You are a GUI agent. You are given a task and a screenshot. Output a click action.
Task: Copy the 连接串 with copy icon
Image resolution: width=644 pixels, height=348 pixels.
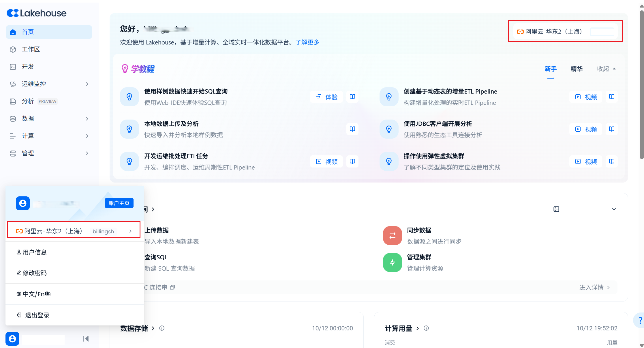pos(172,287)
